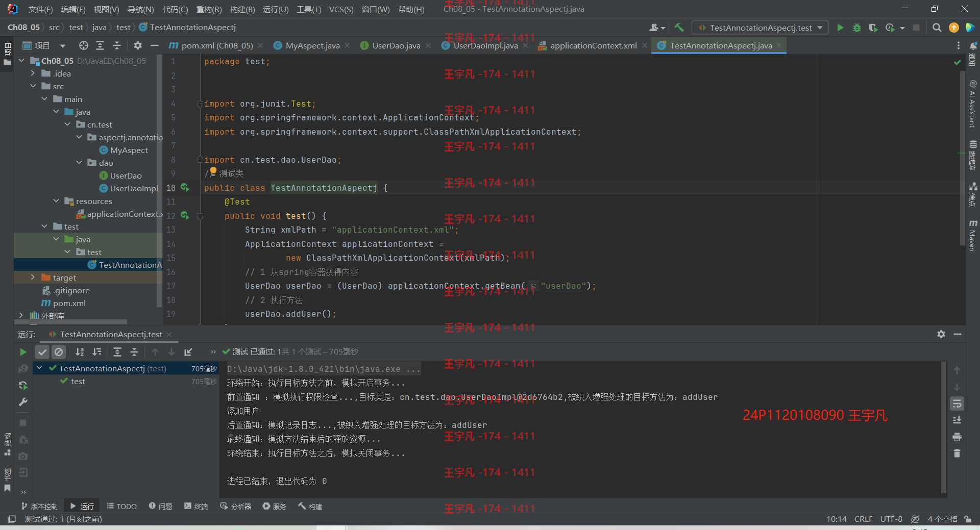Image resolution: width=980 pixels, height=530 pixels.
Task: Start debugging with the bug icon
Action: tap(856, 28)
